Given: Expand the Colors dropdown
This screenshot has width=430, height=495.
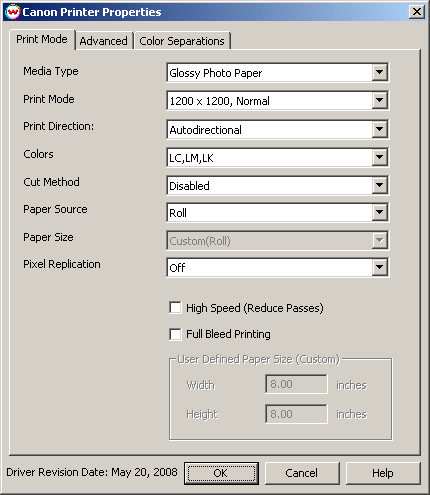Looking at the screenshot, I should (x=277, y=157).
